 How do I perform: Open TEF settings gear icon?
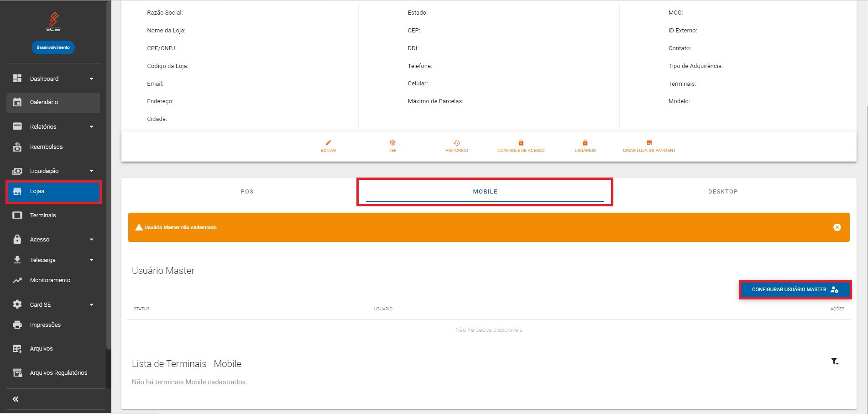click(x=392, y=143)
